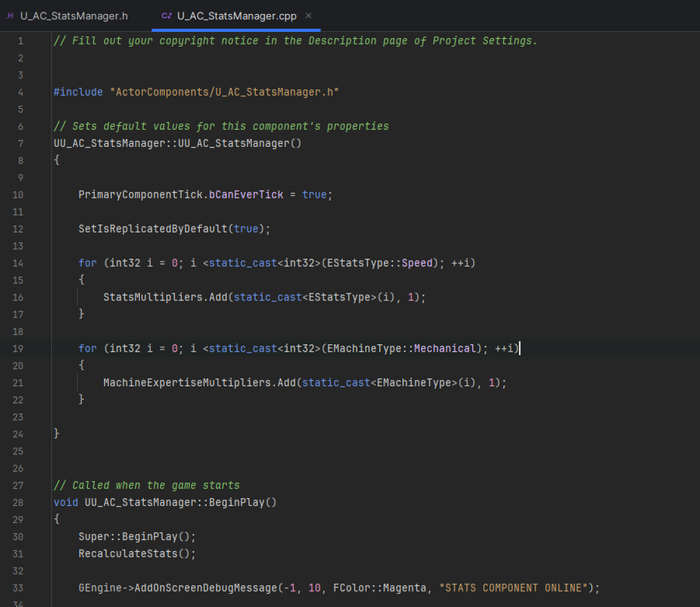Click line number 28 in the gutter
The height and width of the screenshot is (607, 700).
point(18,503)
